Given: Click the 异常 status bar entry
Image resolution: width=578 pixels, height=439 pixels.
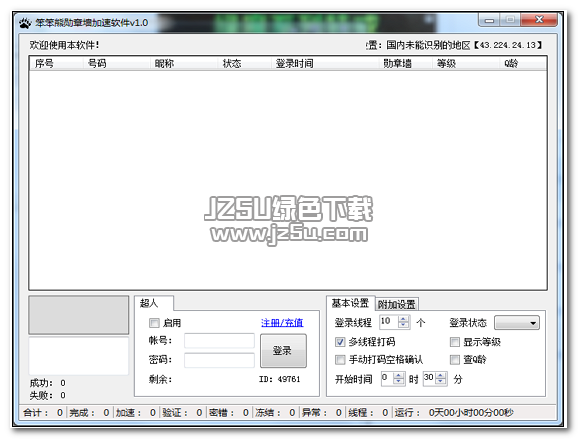Looking at the screenshot, I should tap(322, 413).
